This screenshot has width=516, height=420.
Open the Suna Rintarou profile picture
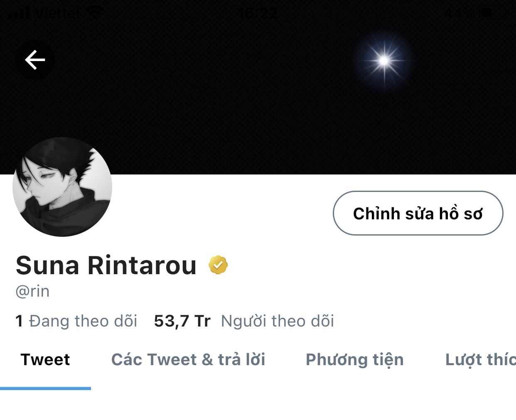(x=62, y=187)
